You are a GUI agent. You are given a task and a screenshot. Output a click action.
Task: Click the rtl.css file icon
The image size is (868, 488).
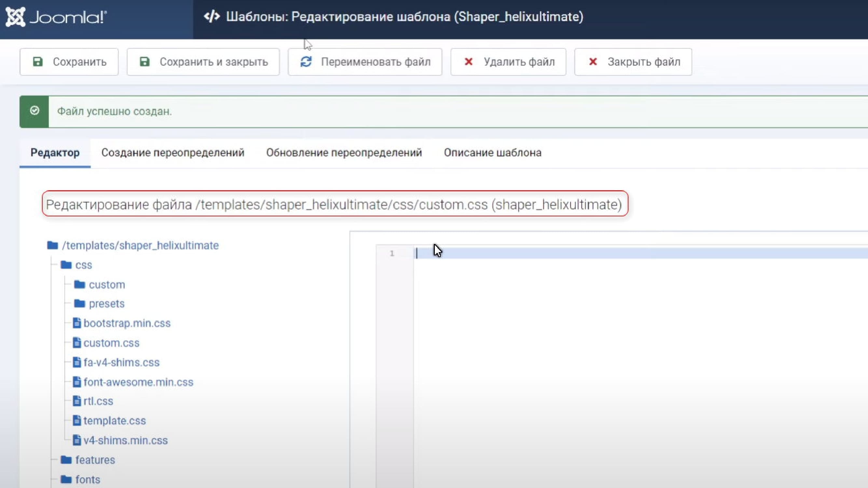pos(77,401)
